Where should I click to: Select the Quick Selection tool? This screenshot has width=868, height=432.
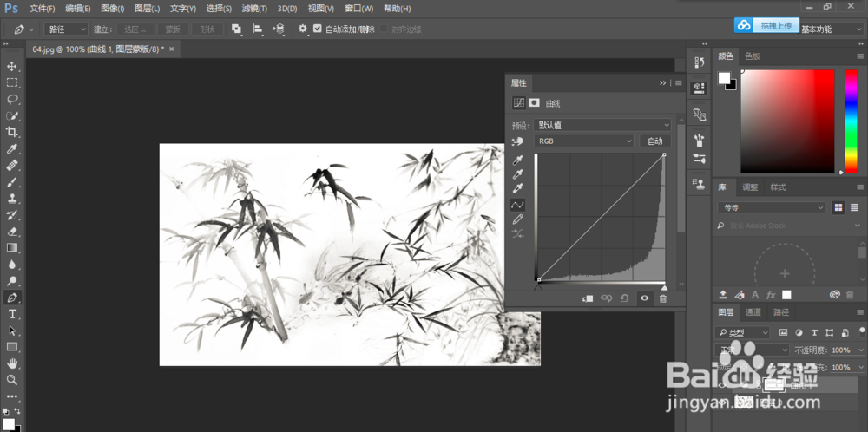(x=11, y=115)
